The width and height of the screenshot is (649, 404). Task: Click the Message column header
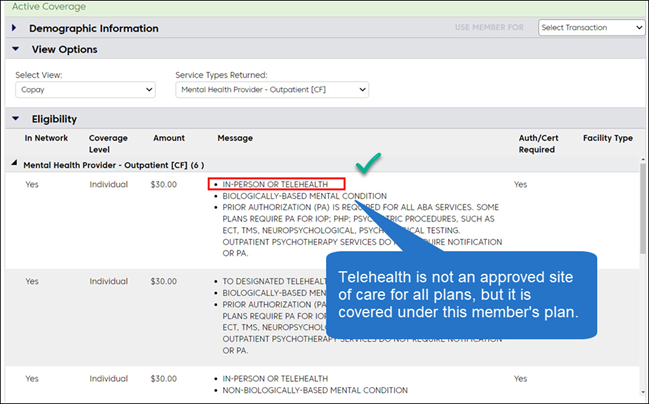(x=235, y=138)
